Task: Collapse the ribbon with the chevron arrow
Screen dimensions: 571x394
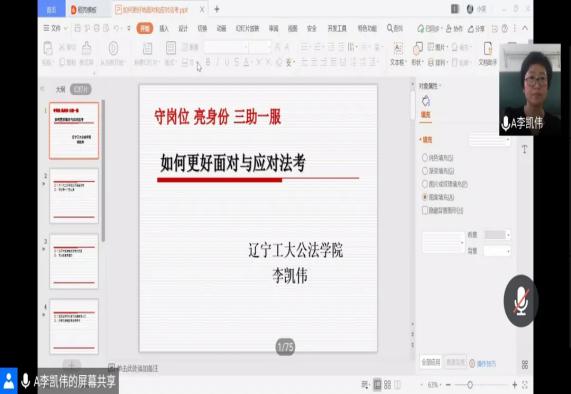Action: coord(525,28)
